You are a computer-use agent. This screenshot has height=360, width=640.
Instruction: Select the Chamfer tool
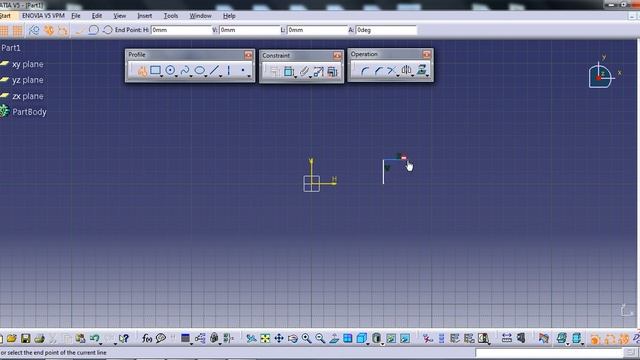coord(378,71)
